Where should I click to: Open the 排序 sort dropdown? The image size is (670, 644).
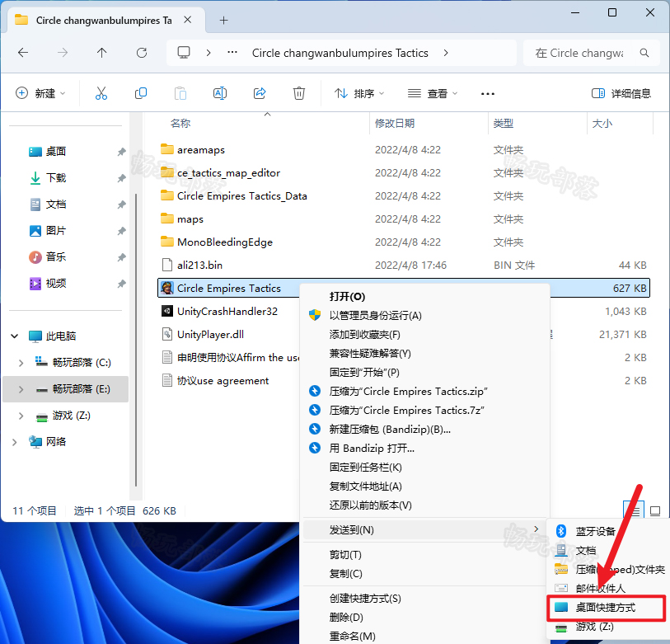point(359,93)
